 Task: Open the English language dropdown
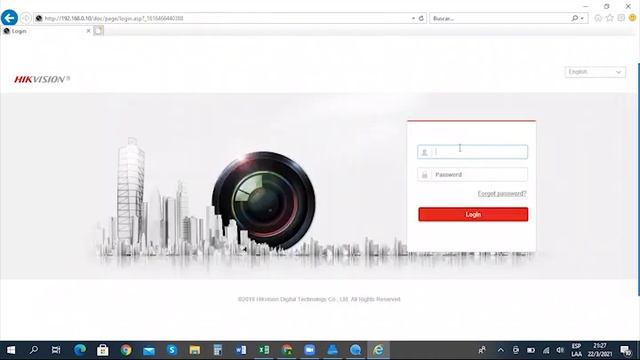[595, 72]
